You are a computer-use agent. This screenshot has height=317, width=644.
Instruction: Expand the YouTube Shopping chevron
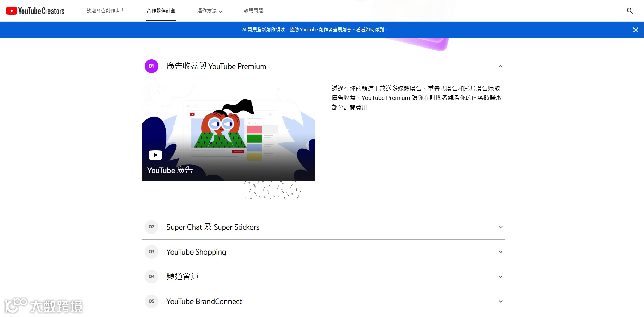pyautogui.click(x=501, y=252)
